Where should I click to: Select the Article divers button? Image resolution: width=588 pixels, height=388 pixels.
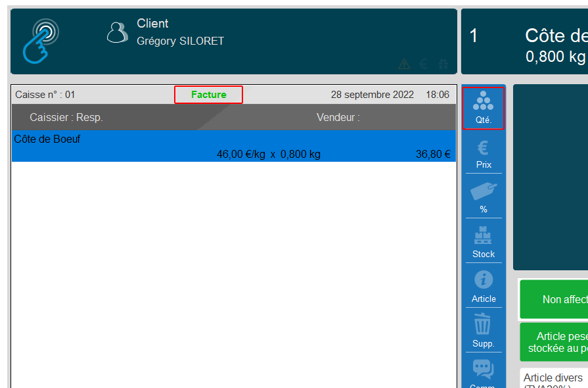point(554,378)
